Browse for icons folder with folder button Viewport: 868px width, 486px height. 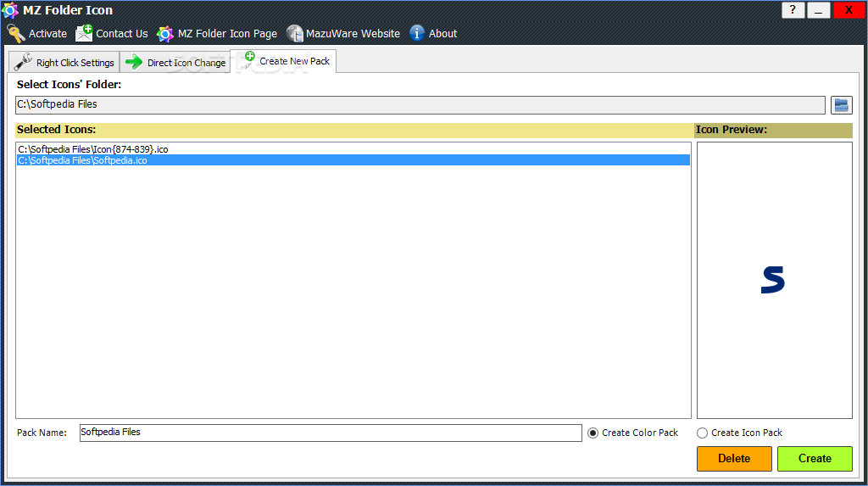click(841, 104)
